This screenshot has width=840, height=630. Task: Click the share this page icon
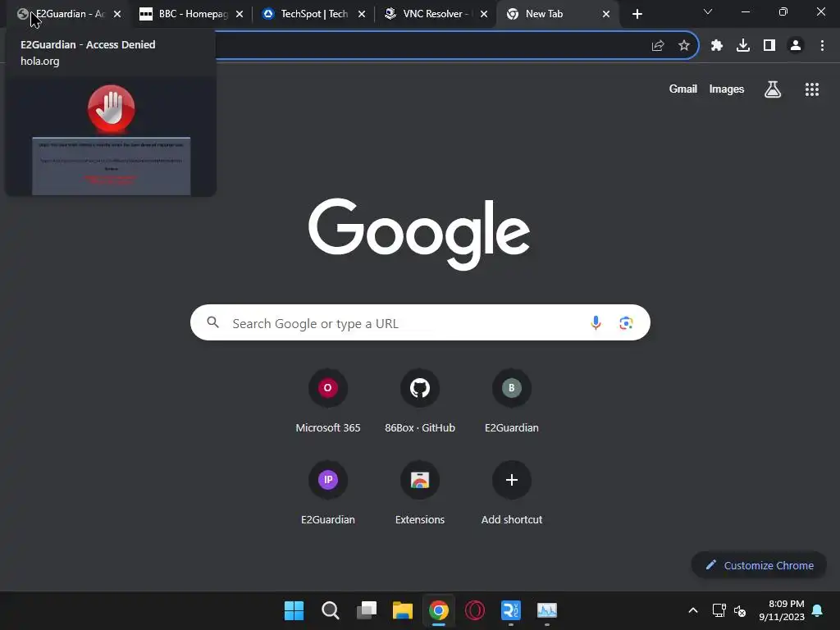click(658, 46)
